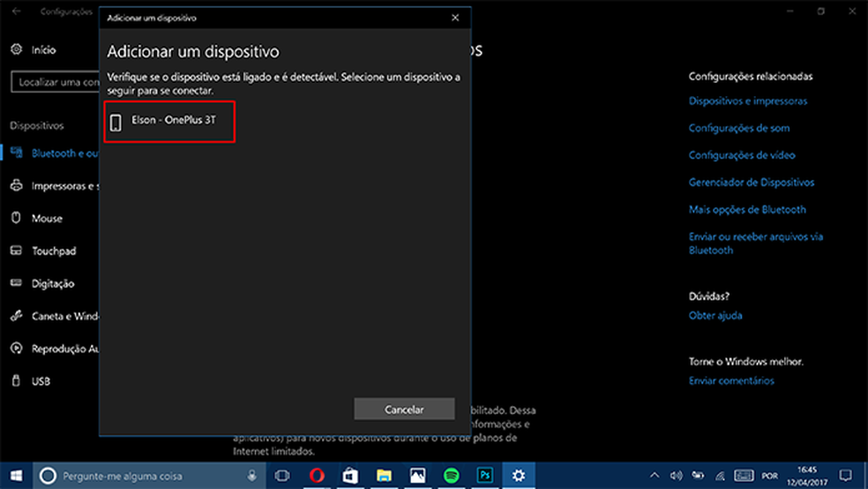Open Início in Settings sidebar
868x489 pixels.
coord(44,49)
